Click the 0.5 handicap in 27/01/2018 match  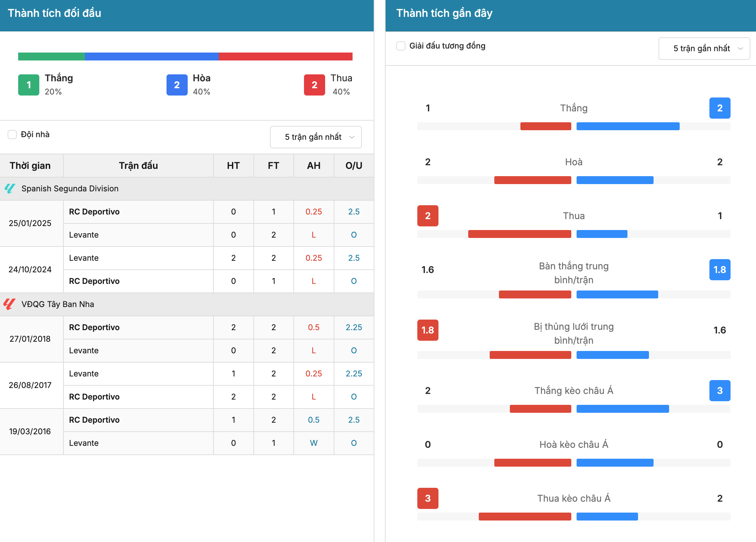[x=314, y=327]
